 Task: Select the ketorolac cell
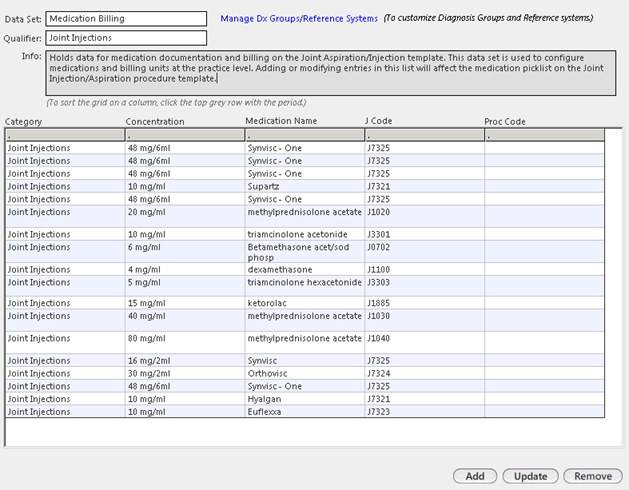(305, 303)
